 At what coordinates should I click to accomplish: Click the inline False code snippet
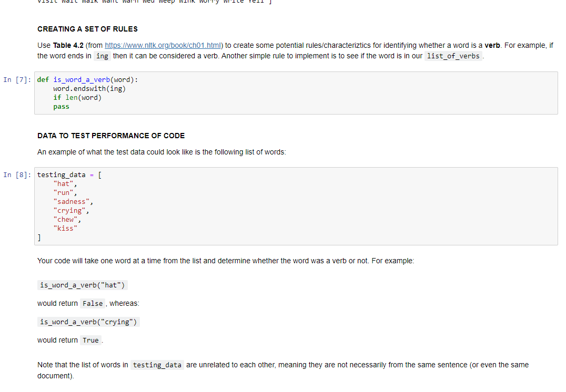coord(93,303)
